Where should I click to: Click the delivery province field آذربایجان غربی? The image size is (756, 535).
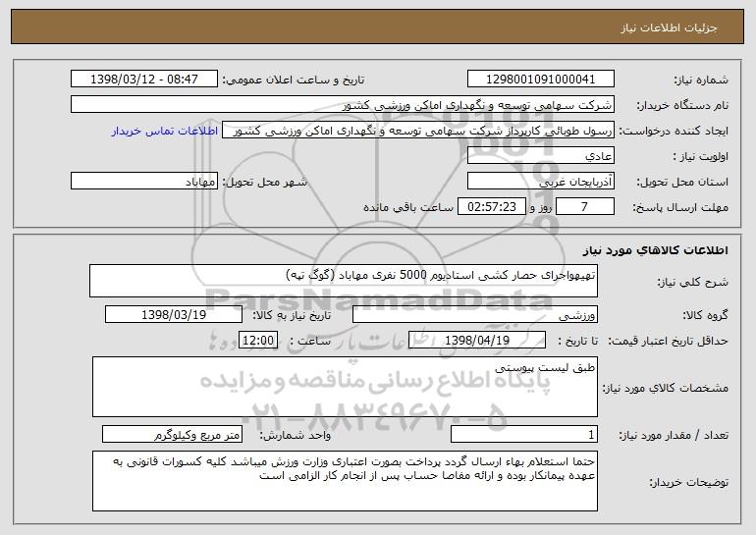[540, 182]
